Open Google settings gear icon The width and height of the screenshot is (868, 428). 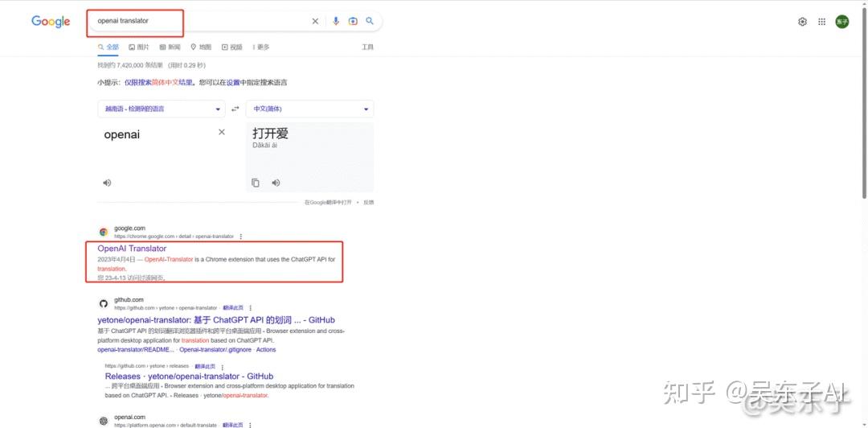point(802,22)
